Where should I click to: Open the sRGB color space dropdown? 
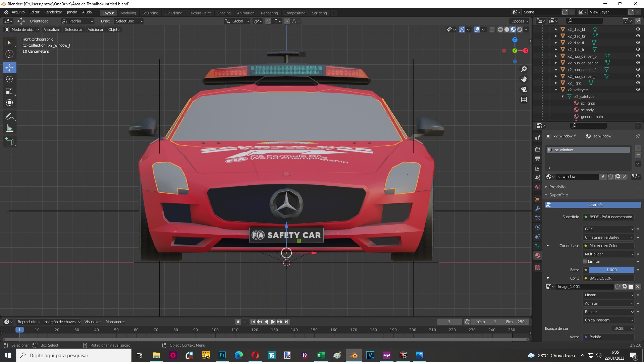(x=623, y=328)
